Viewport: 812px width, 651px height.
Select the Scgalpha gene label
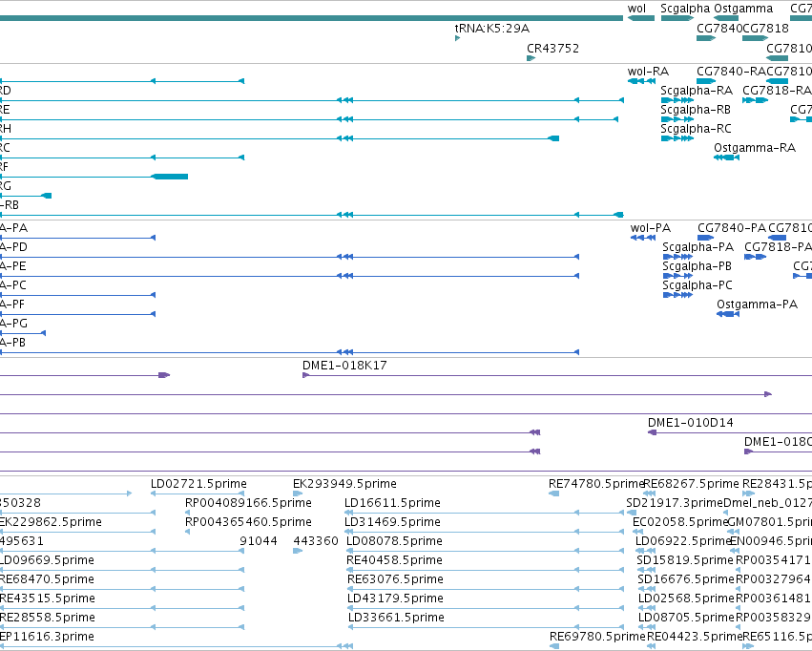685,9
